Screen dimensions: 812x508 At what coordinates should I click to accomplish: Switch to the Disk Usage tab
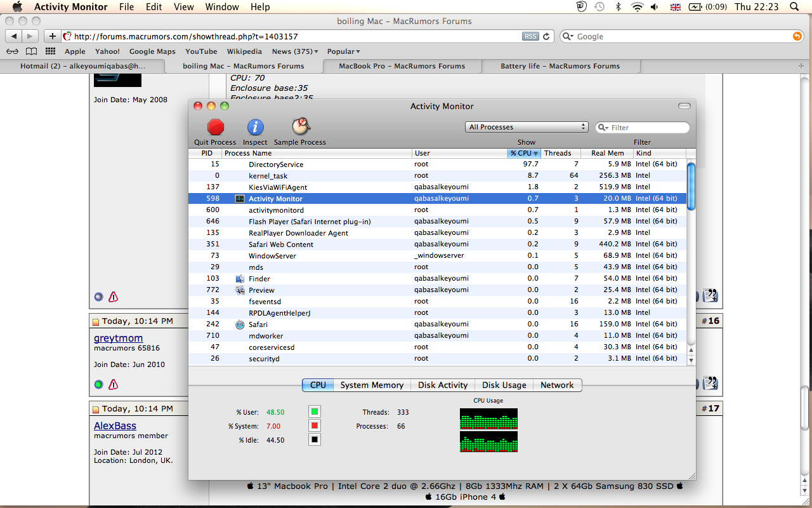coord(504,385)
